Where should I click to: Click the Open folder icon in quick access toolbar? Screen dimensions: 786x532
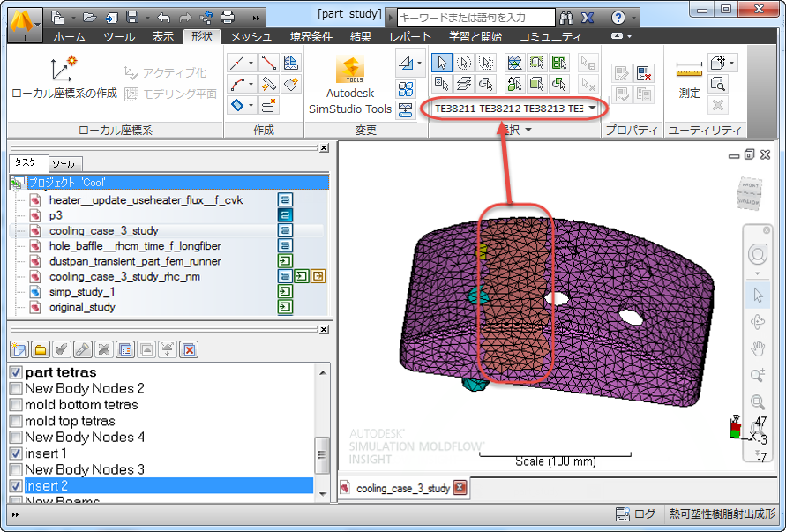point(89,18)
